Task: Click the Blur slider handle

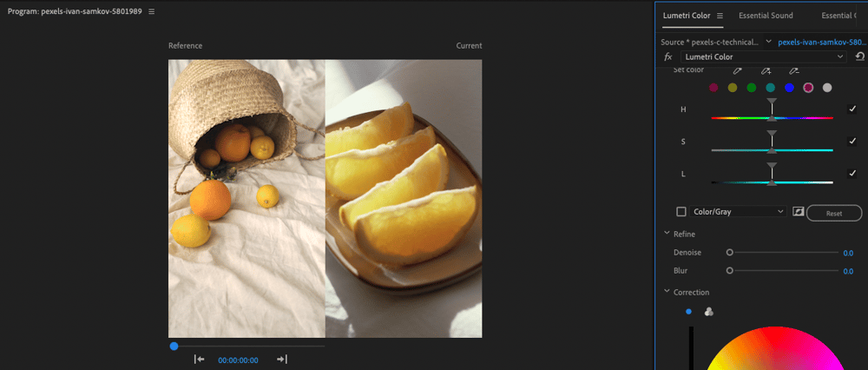Action: (730, 271)
